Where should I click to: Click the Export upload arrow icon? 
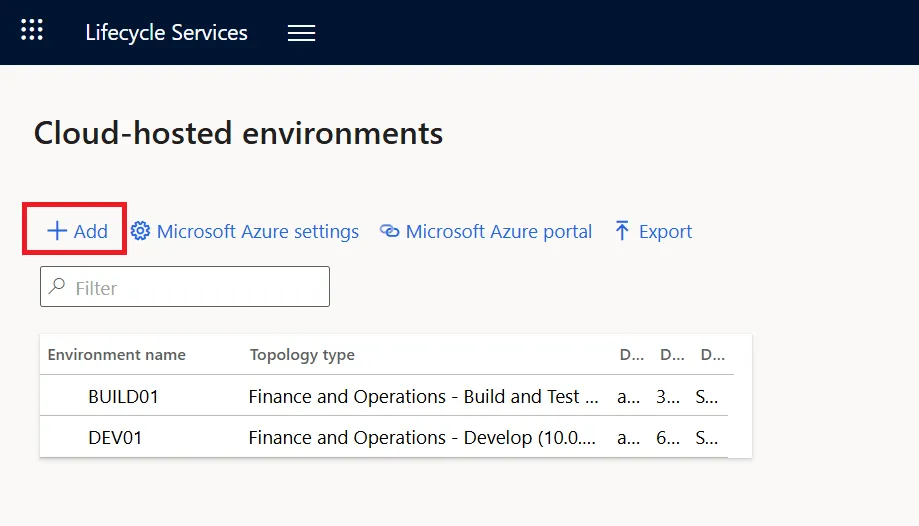pos(622,230)
